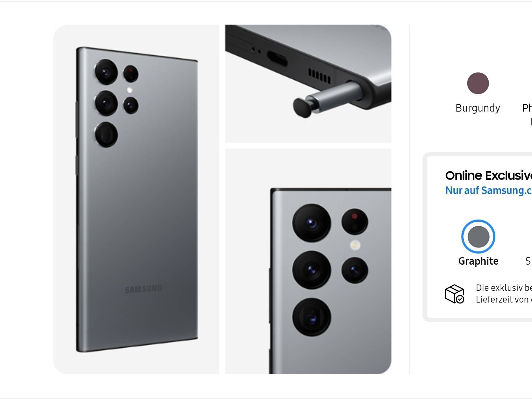Click the flash LED in camera close-up
This screenshot has width=532, height=406.
[x=356, y=245]
